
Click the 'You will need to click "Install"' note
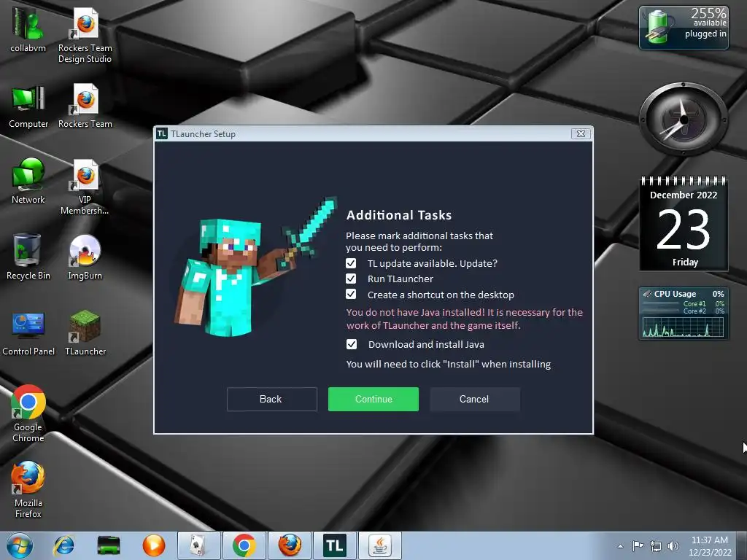pyautogui.click(x=449, y=365)
